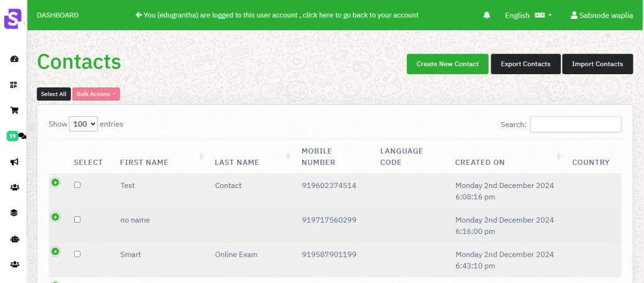644x283 pixels.
Task: Open Sabnode waplia user menu
Action: click(602, 15)
